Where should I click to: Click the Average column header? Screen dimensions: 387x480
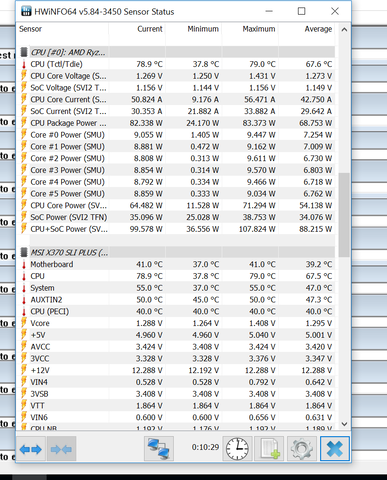(318, 29)
